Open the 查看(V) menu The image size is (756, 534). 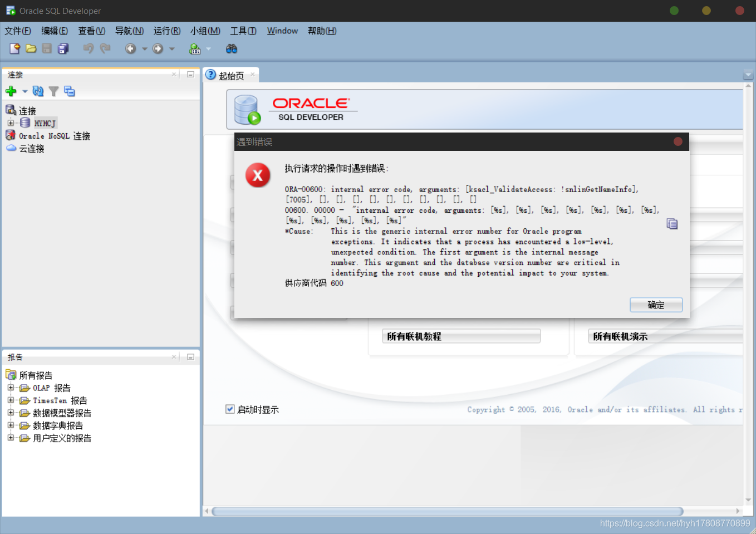tap(92, 31)
